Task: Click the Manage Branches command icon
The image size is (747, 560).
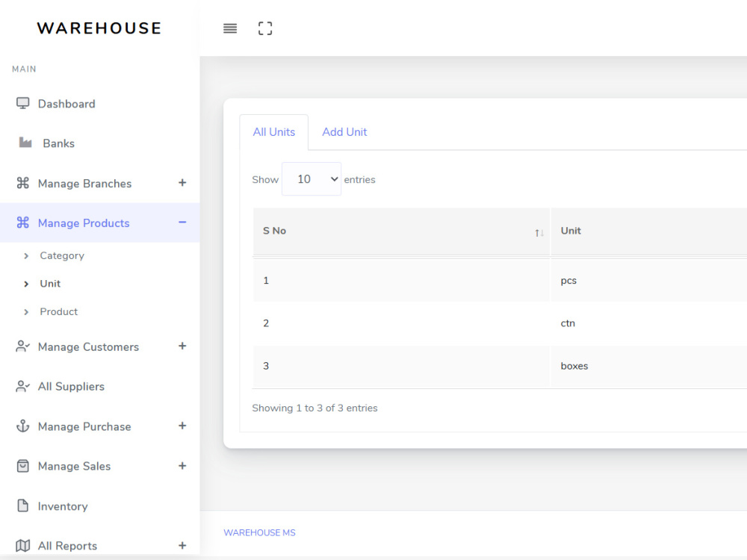Action: tap(23, 183)
